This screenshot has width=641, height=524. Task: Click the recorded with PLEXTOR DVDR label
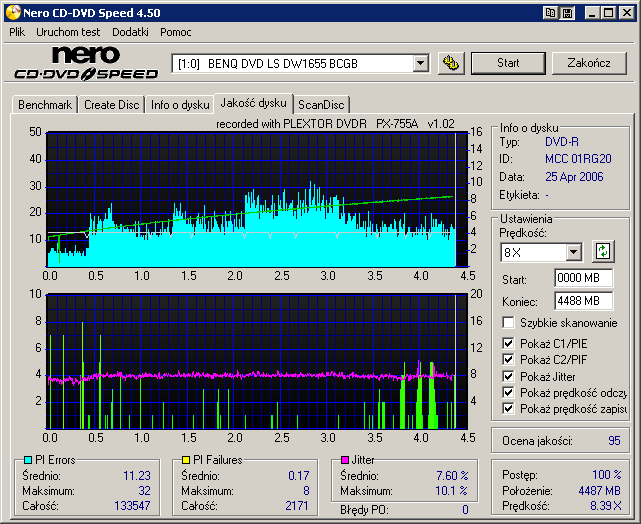pyautogui.click(x=335, y=124)
